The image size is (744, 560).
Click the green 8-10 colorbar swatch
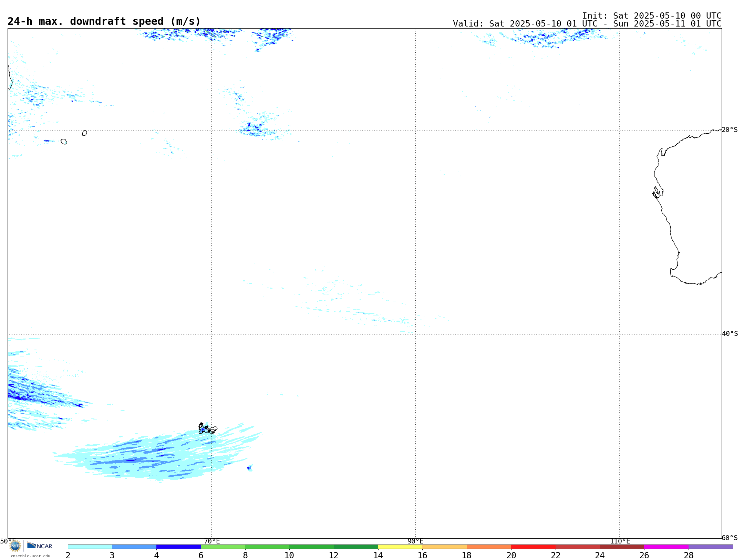pos(267,547)
